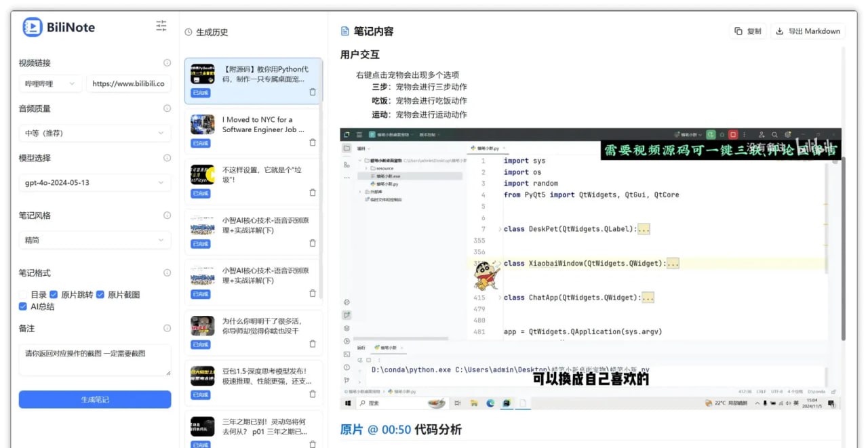Open the 中等（推荐）audio quality dropdown

[x=94, y=133]
